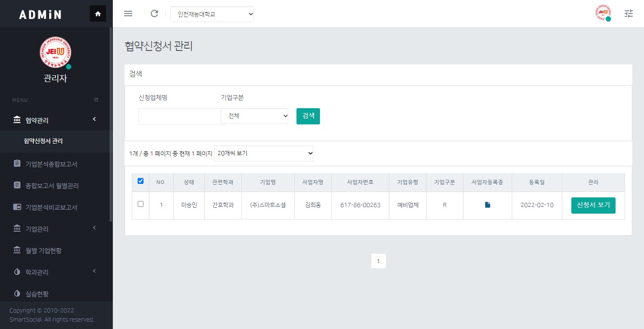
Task: Toggle the hamburger sidebar menu icon
Action: [x=128, y=14]
